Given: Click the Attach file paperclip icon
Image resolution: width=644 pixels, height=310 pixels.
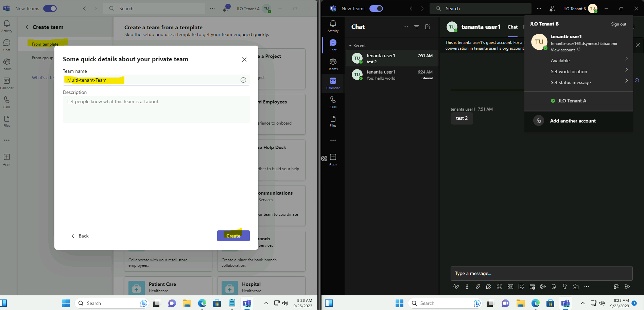Looking at the screenshot, I should [x=478, y=287].
